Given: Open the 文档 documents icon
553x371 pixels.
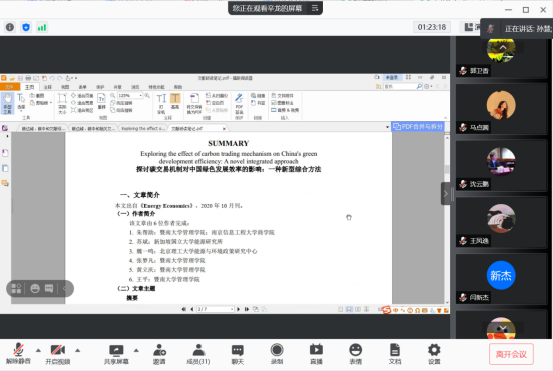Looking at the screenshot, I should 395,353.
